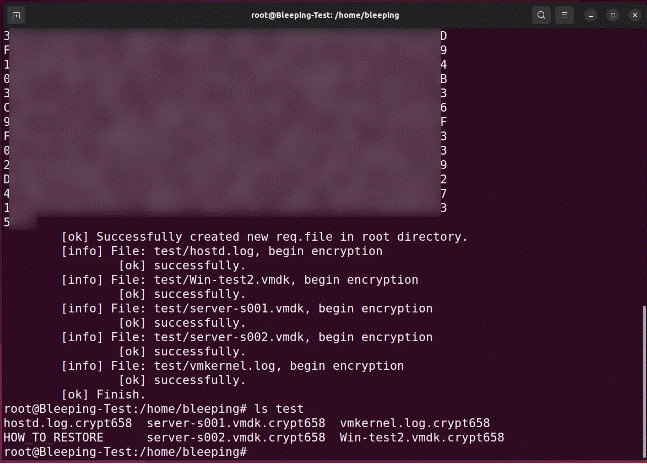Click the 'ls test' command text
The image size is (647, 464).
279,409
